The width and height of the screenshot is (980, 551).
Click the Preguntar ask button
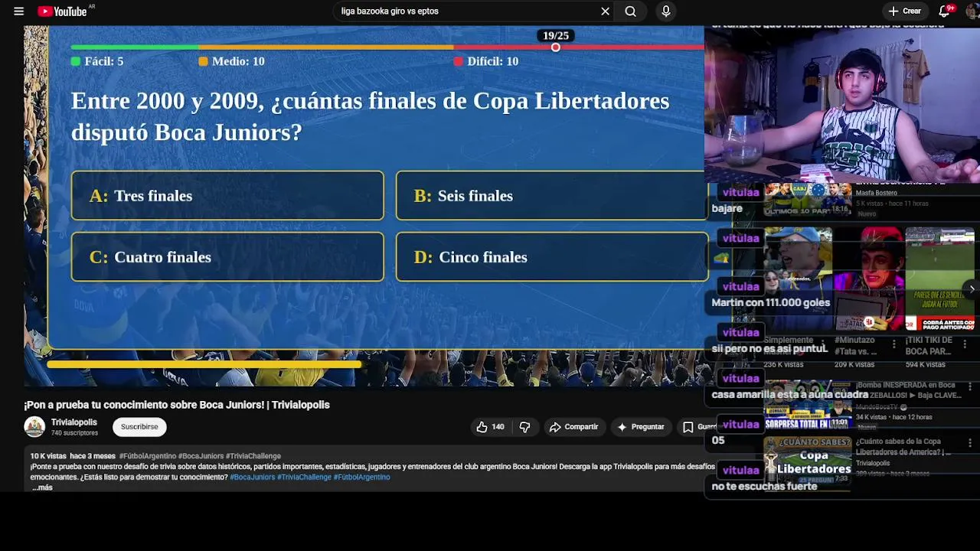[640, 427]
